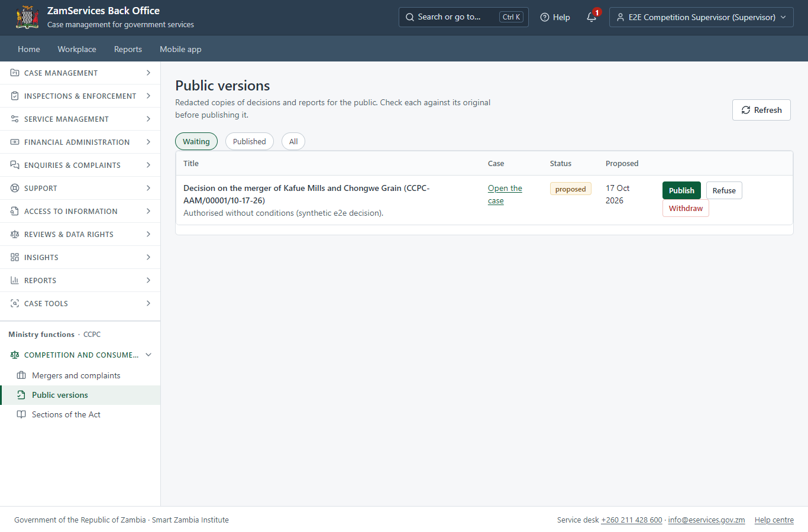Click the Case Tools scan icon
Image resolution: width=808 pixels, height=532 pixels.
pyautogui.click(x=15, y=303)
